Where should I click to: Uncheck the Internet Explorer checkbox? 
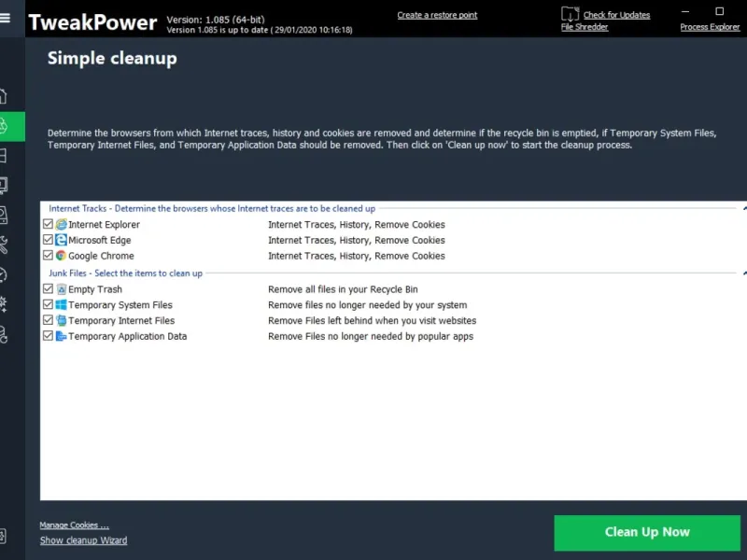coord(48,224)
